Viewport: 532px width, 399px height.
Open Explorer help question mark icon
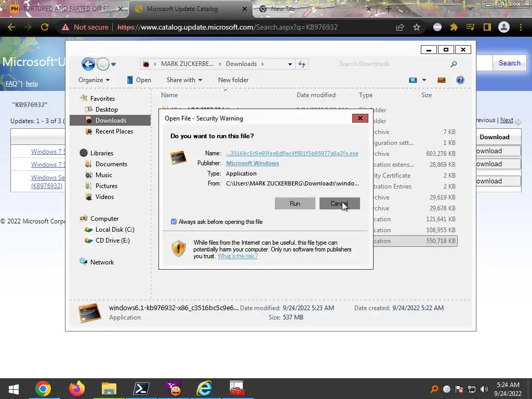click(460, 80)
